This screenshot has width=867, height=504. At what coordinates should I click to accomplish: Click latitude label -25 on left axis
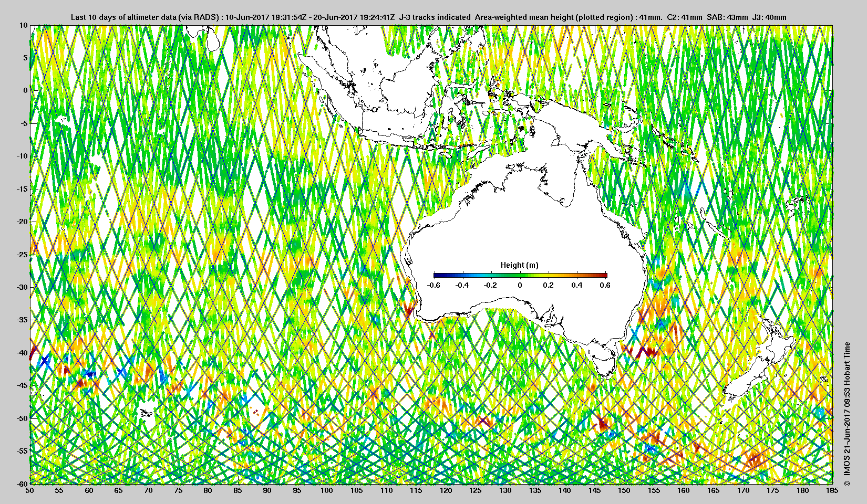point(22,254)
